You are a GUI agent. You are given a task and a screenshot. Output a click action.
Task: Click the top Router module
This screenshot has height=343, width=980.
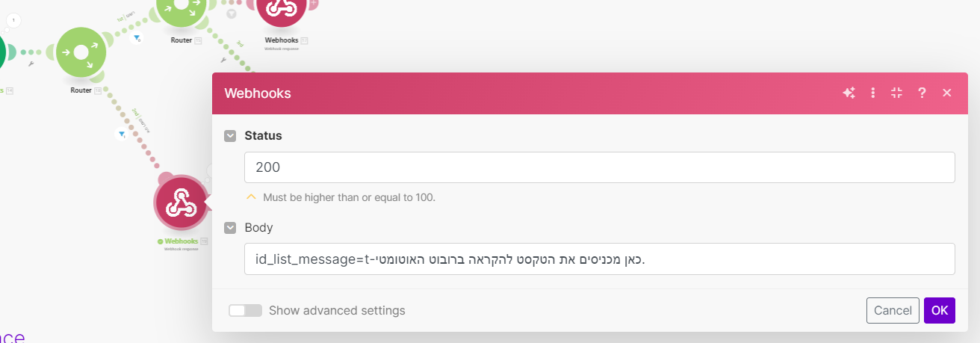181,9
